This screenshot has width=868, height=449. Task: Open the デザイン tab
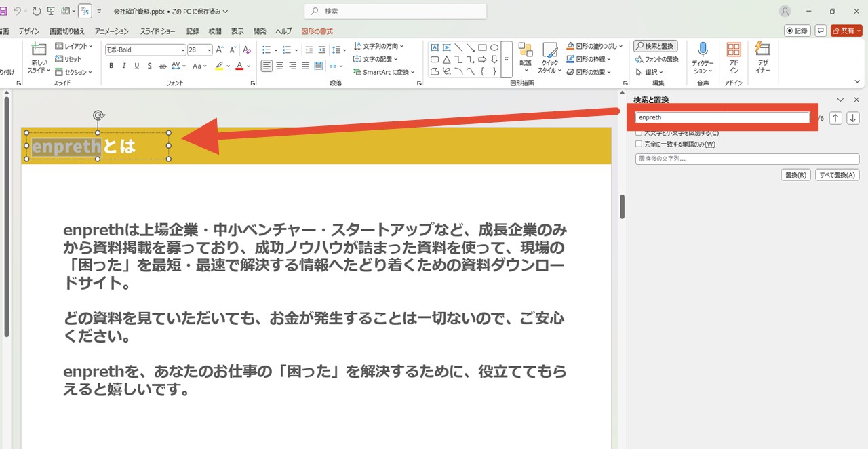28,31
